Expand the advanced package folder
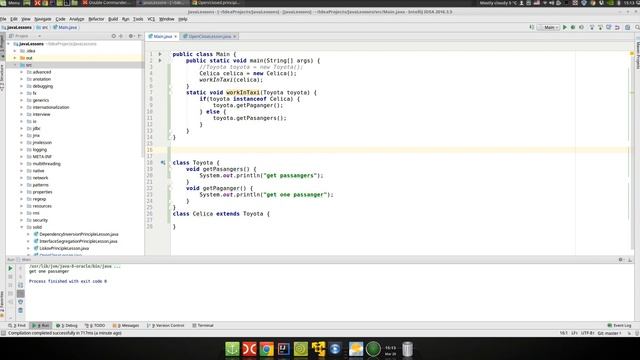The width and height of the screenshot is (640, 360). (22, 72)
